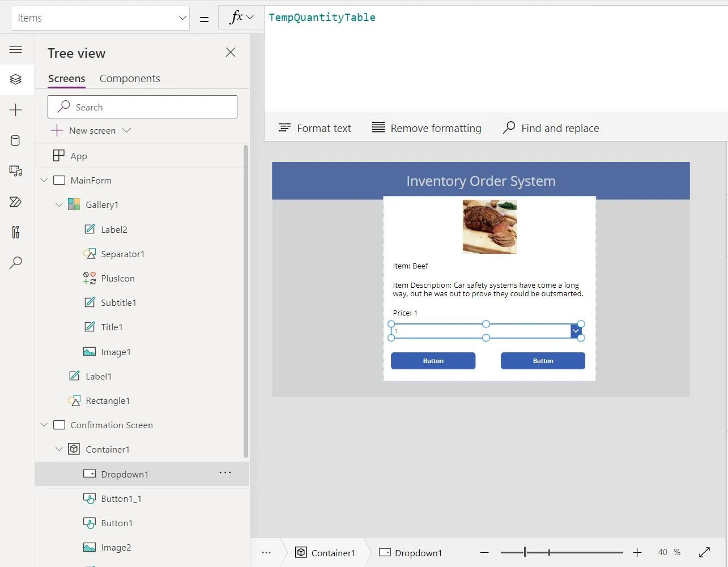
Task: Open the Insert pane with the plus icon
Action: [x=16, y=110]
